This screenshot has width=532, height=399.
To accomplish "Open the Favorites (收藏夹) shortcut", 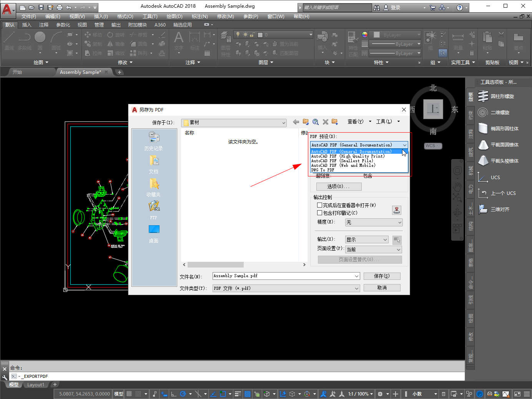I will point(153,183).
